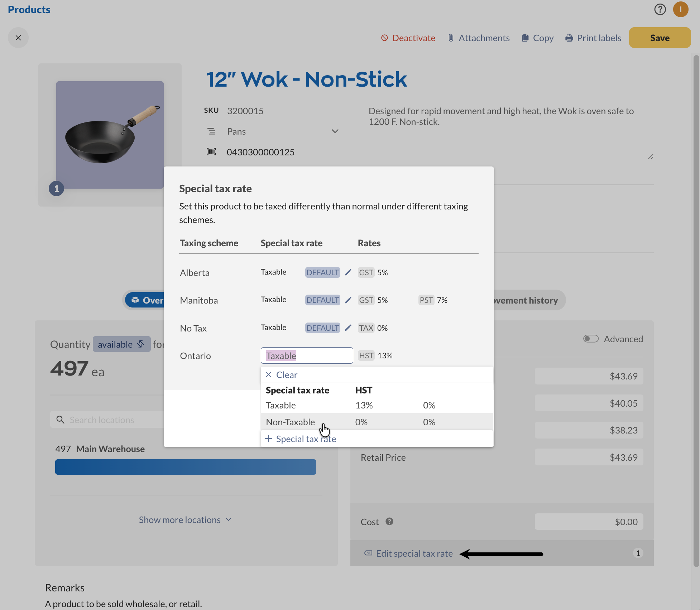This screenshot has width=700, height=610.
Task: Click the Copy product icon
Action: click(x=525, y=38)
